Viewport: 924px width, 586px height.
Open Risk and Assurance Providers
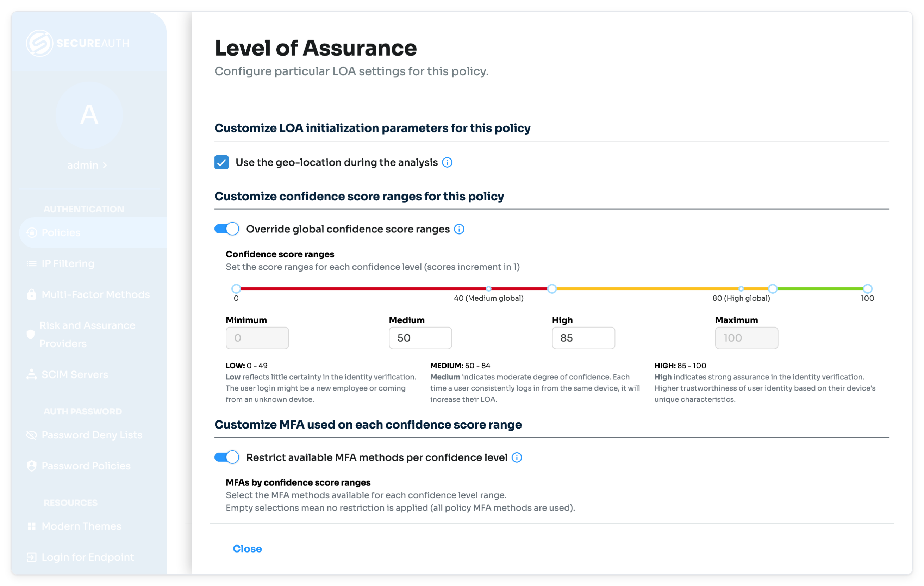(93, 334)
